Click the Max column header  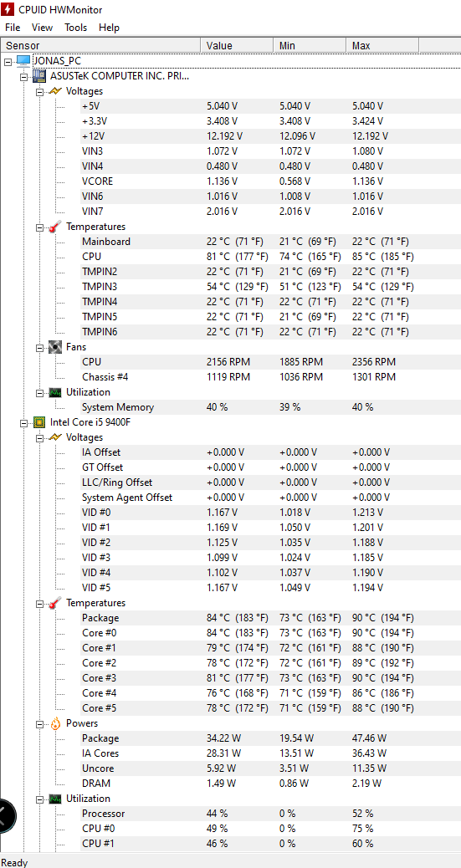tap(382, 45)
